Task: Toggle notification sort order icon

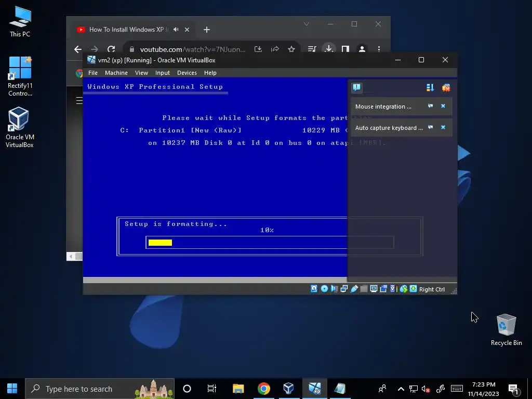Action: click(430, 88)
